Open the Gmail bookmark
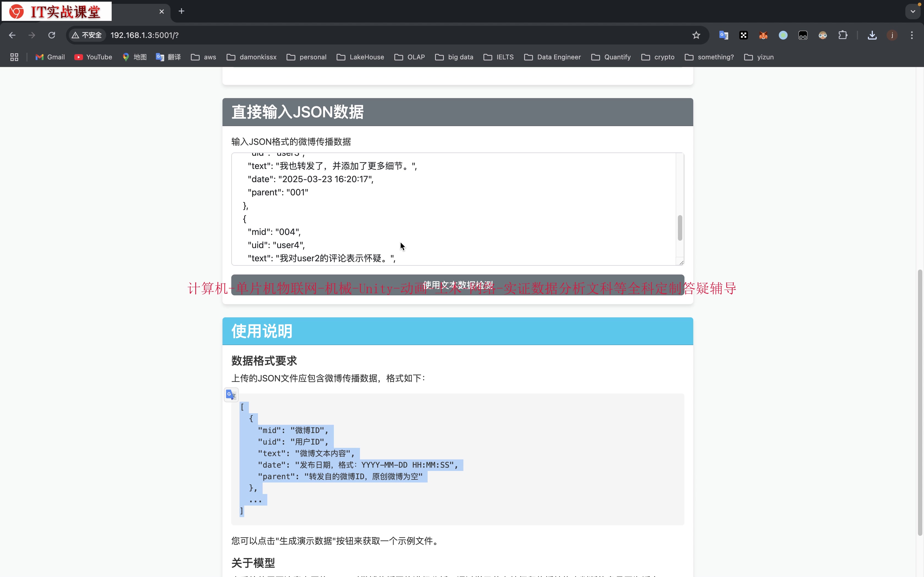924x577 pixels. [50, 57]
